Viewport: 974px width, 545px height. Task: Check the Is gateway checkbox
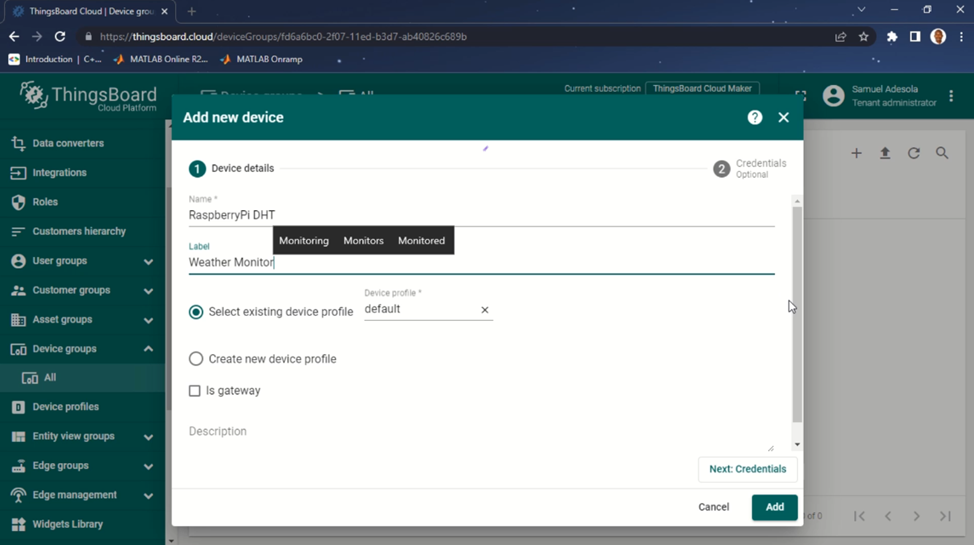pos(194,391)
